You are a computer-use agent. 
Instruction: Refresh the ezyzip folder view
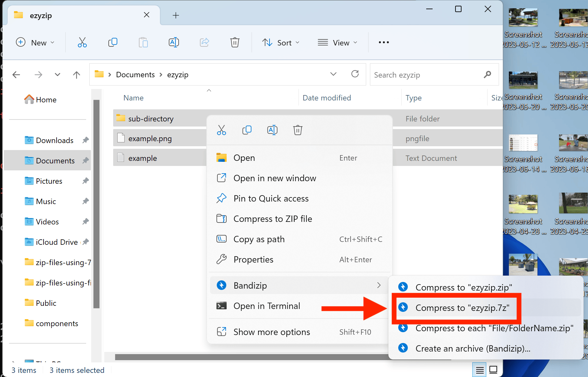tap(355, 74)
